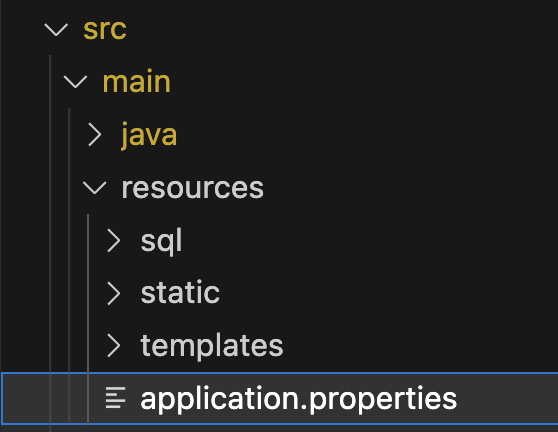Collapse the src folder chevron
Viewport: 558px width, 432px height.
[x=56, y=30]
